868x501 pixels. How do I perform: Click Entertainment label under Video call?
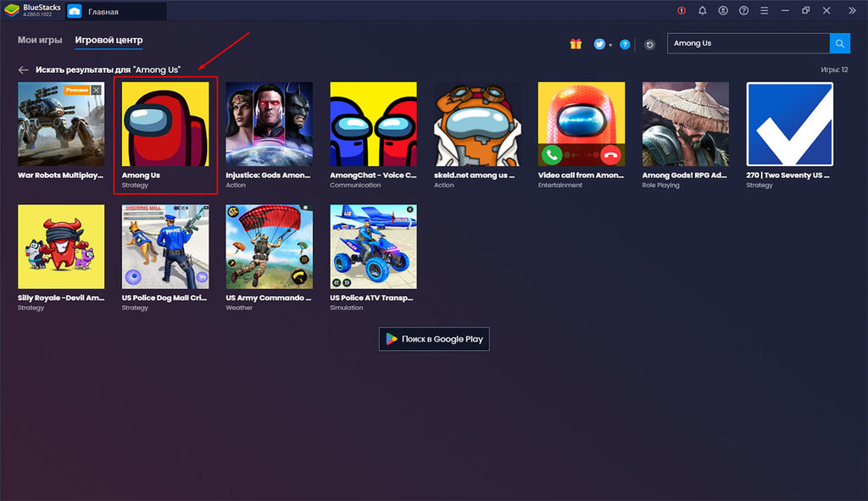pos(560,185)
